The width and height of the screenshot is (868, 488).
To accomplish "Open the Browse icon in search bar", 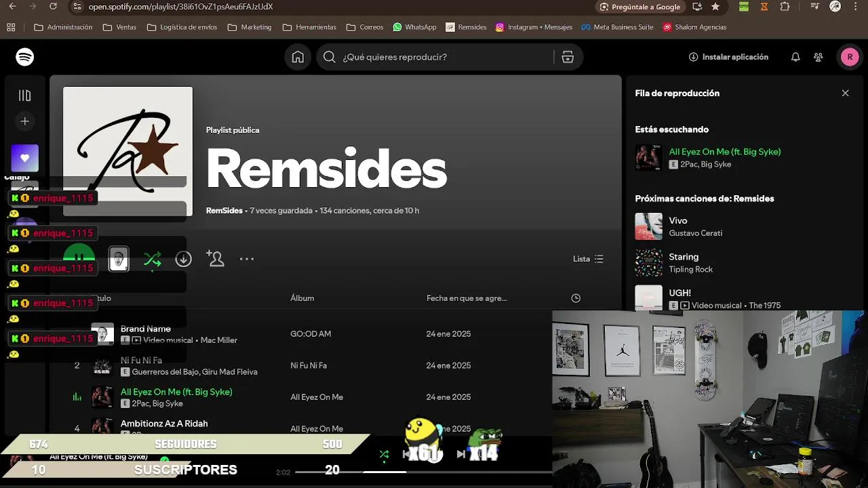I will click(x=568, y=57).
